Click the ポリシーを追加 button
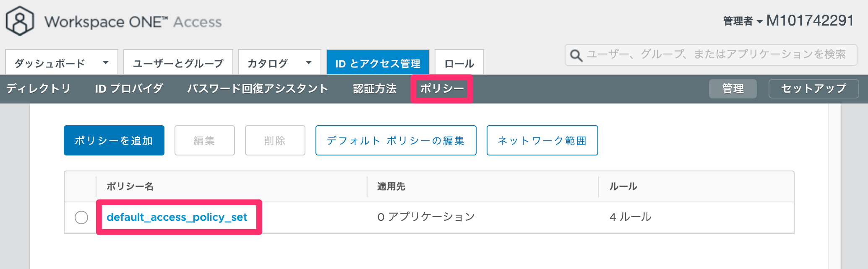 [x=114, y=140]
